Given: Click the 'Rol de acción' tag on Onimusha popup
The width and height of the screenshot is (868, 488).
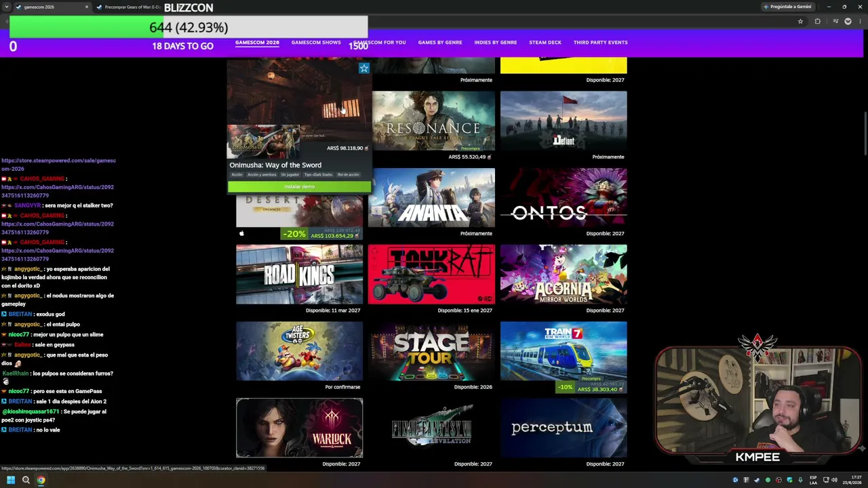Looking at the screenshot, I should pos(348,175).
